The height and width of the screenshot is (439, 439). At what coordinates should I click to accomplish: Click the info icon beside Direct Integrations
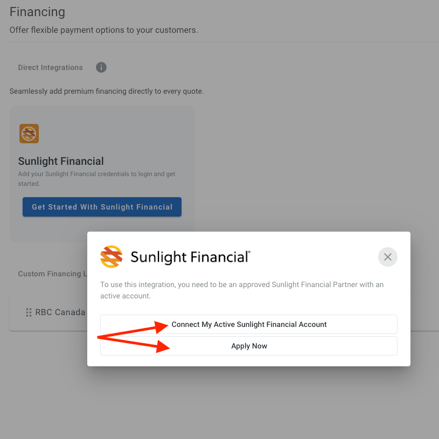pyautogui.click(x=101, y=67)
